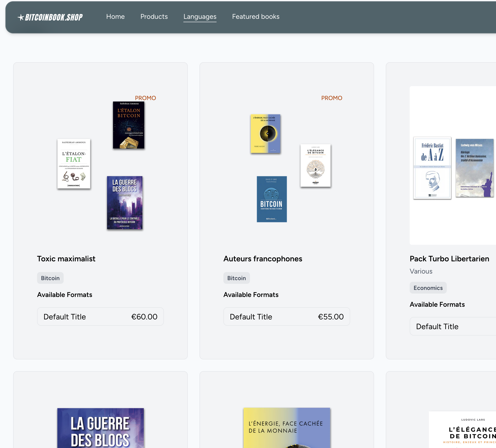Open the Auteurs francophones bundle title

click(x=263, y=259)
